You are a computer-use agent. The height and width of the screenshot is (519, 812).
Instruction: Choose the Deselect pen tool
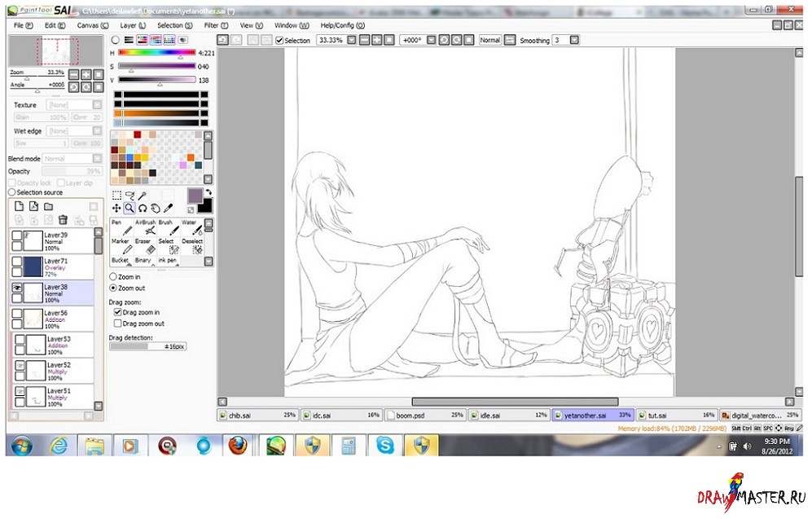point(192,247)
